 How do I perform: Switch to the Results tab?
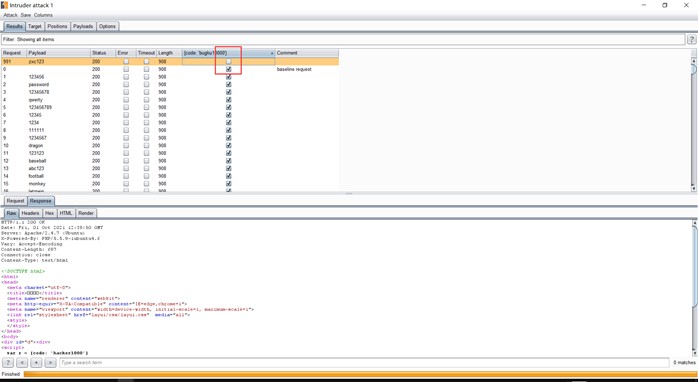(14, 26)
